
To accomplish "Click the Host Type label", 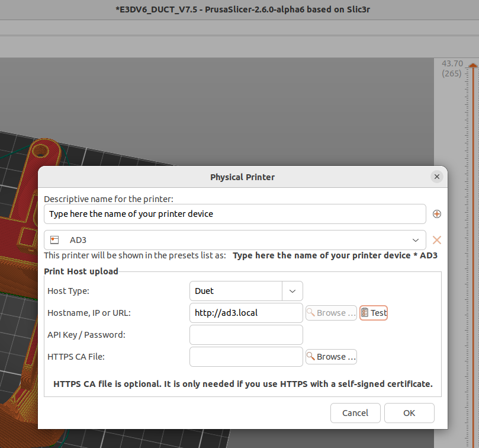I will [x=69, y=291].
